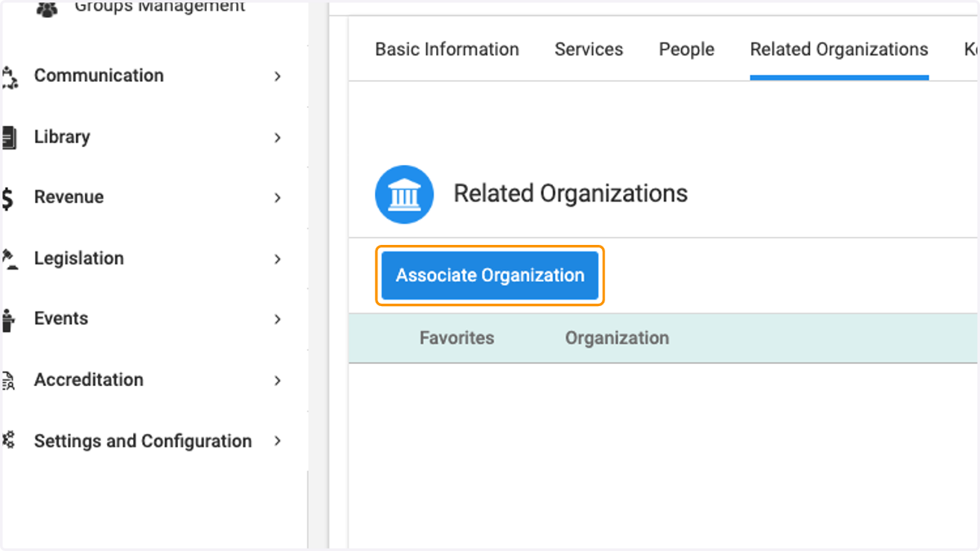Click the Accreditation certificate icon
This screenshot has width=980, height=551.
point(8,380)
